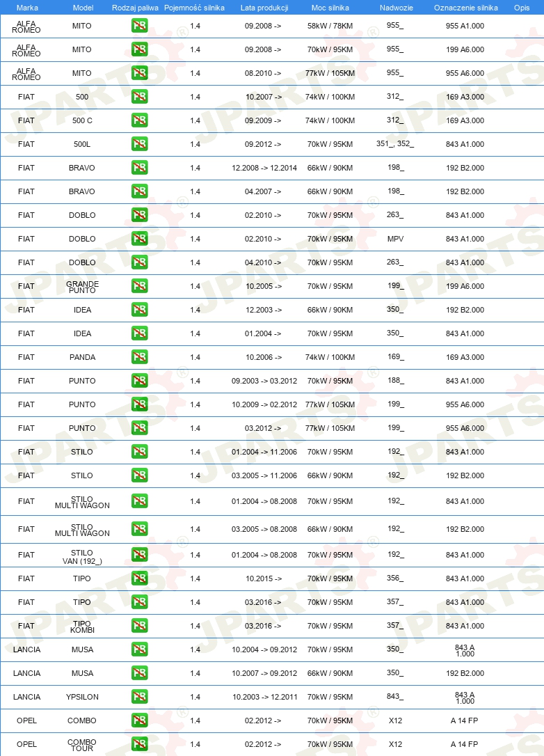Screen dimensions: 544x756
Task: Click the Rodzaj paliwa column header
Action: click(x=135, y=8)
